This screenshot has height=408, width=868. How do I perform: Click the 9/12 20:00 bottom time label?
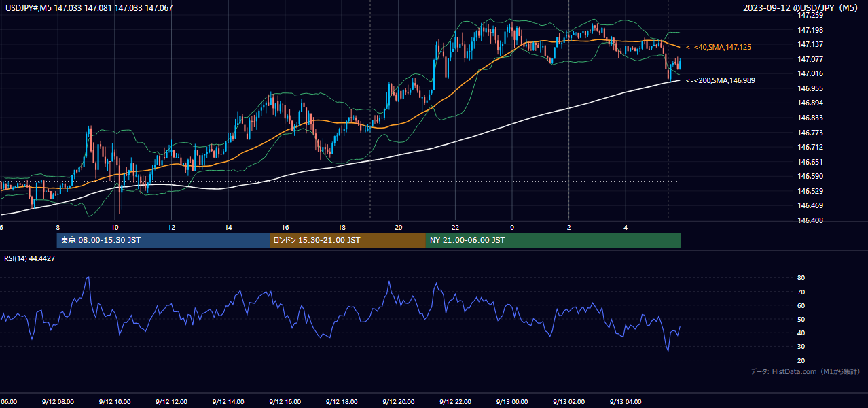(x=398, y=402)
